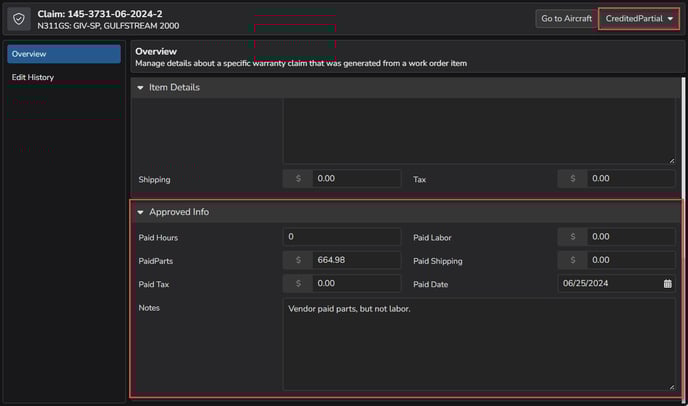The image size is (688, 406).
Task: Open the Paid Date calendar picker
Action: point(667,284)
